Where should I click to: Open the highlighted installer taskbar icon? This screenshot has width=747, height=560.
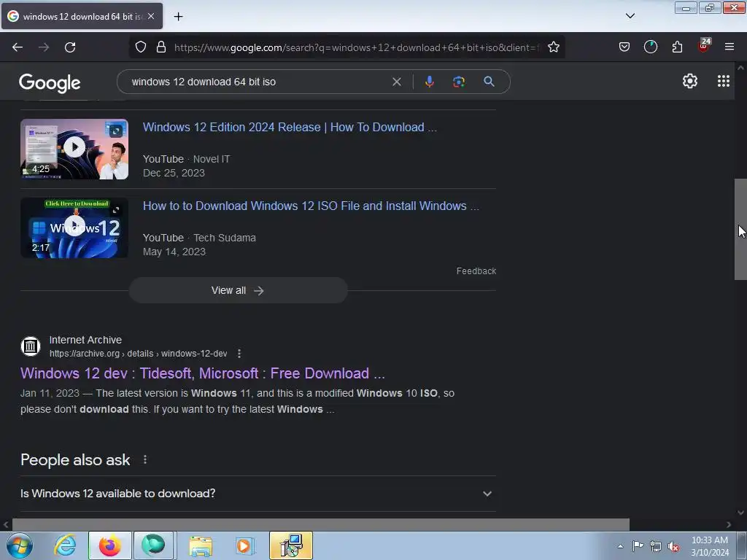pos(291,545)
